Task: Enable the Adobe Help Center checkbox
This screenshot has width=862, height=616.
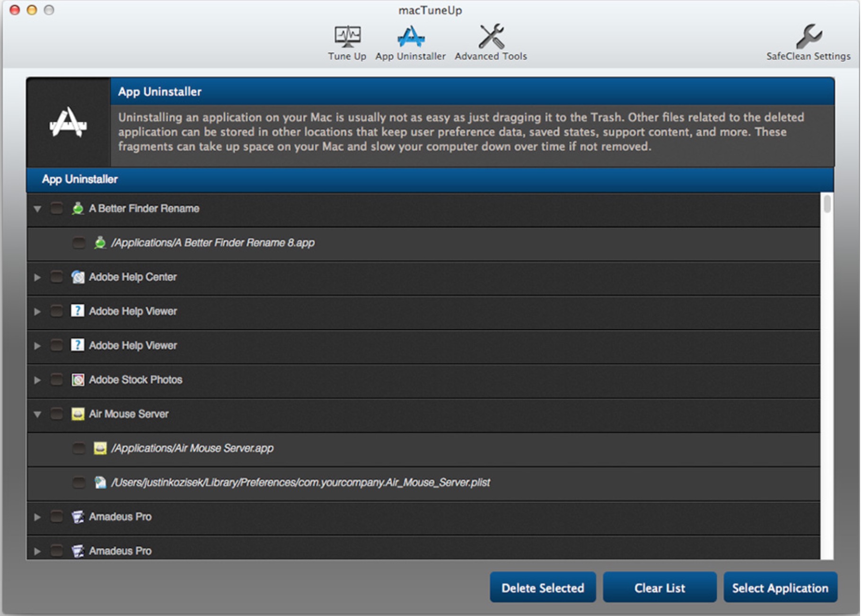Action: (56, 277)
